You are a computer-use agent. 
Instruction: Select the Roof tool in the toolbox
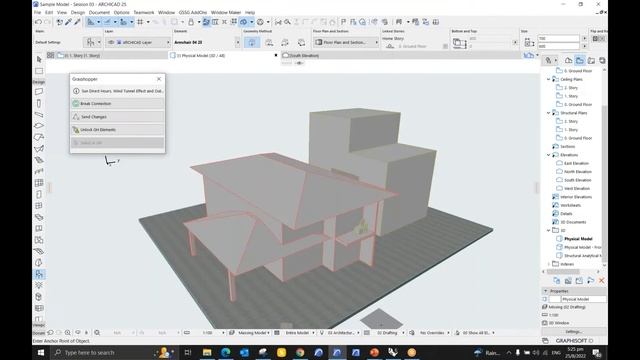[39, 137]
